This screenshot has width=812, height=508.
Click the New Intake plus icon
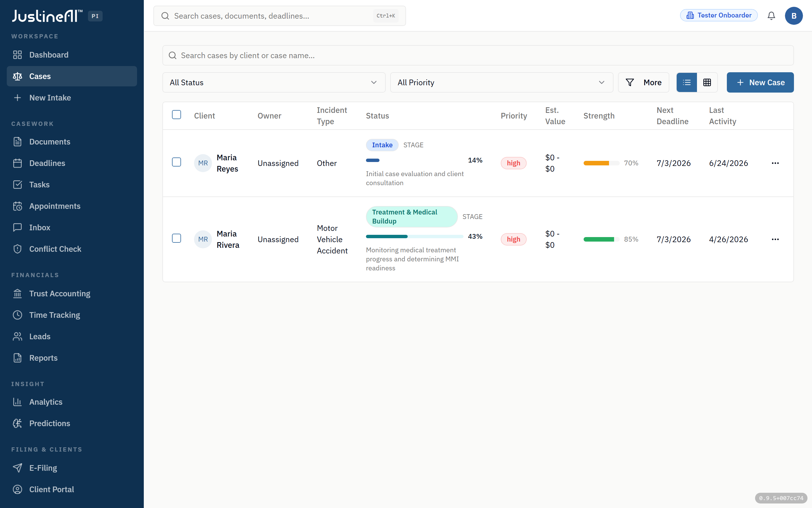point(17,98)
